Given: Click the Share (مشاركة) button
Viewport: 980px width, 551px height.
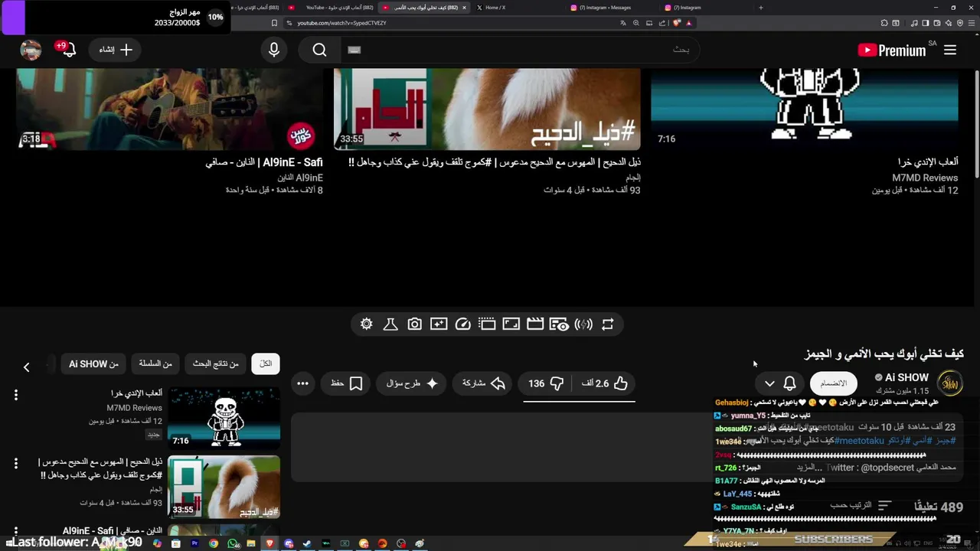Looking at the screenshot, I should click(x=483, y=383).
